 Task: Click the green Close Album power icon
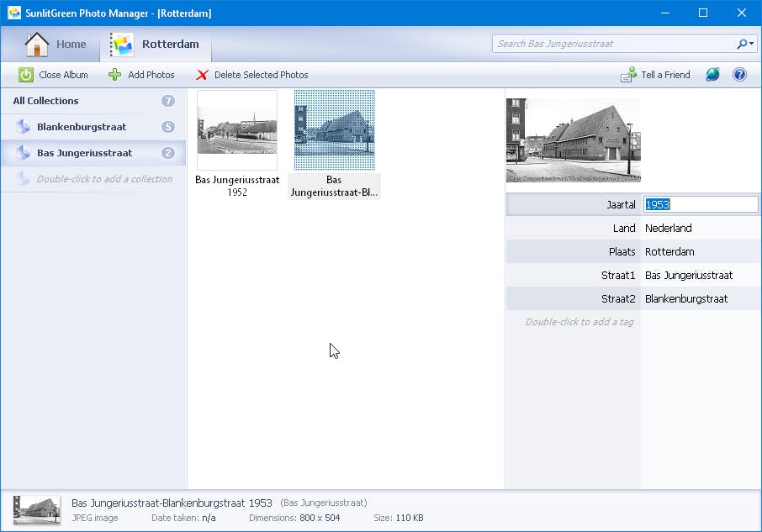coord(28,74)
